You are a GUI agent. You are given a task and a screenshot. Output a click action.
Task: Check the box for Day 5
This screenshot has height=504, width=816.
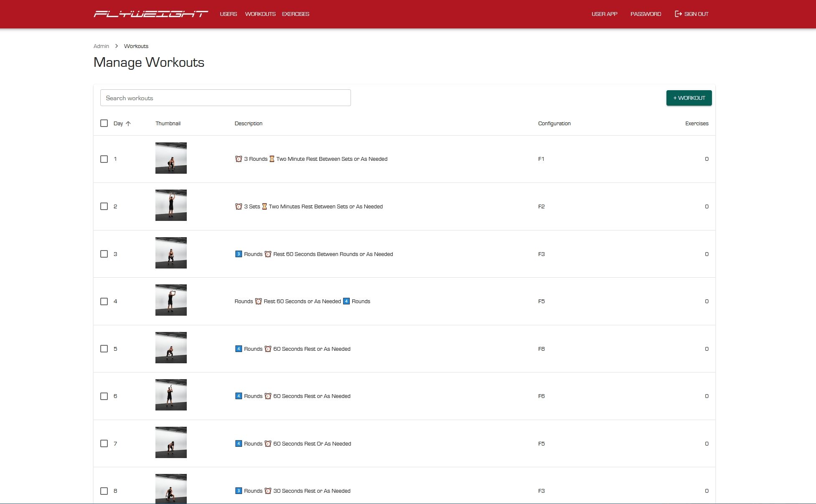[x=104, y=349]
